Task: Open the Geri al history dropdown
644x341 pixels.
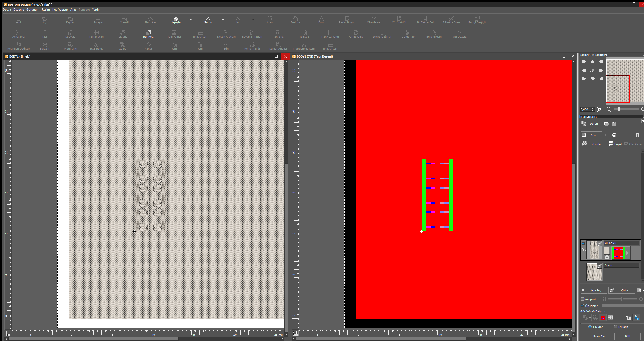Action: click(223, 20)
